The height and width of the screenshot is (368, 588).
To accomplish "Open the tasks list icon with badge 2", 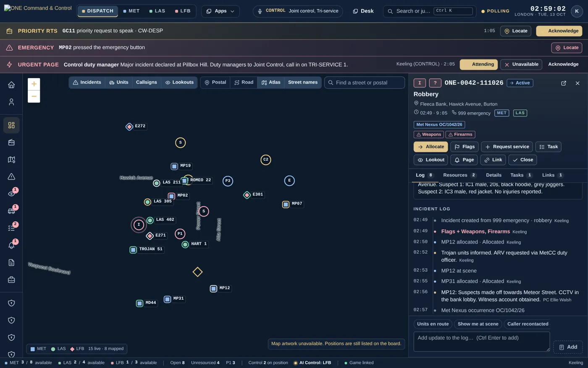I will (x=11, y=228).
